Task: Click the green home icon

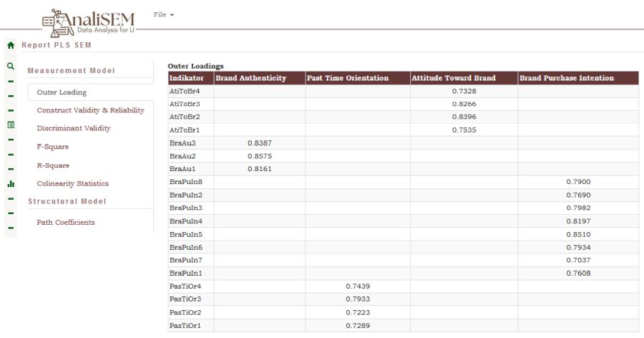Action: point(11,45)
